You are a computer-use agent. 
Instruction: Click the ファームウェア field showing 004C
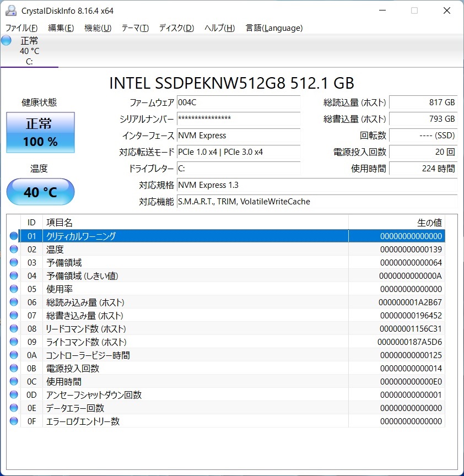[238, 102]
